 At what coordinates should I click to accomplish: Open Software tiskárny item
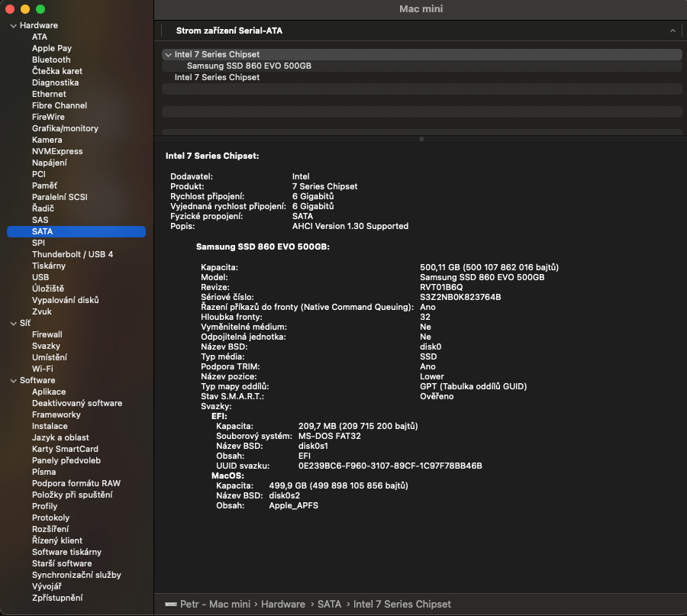(66, 552)
